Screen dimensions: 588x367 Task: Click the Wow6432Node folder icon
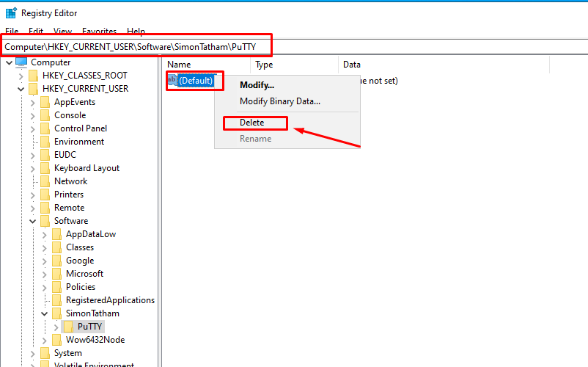(x=57, y=340)
